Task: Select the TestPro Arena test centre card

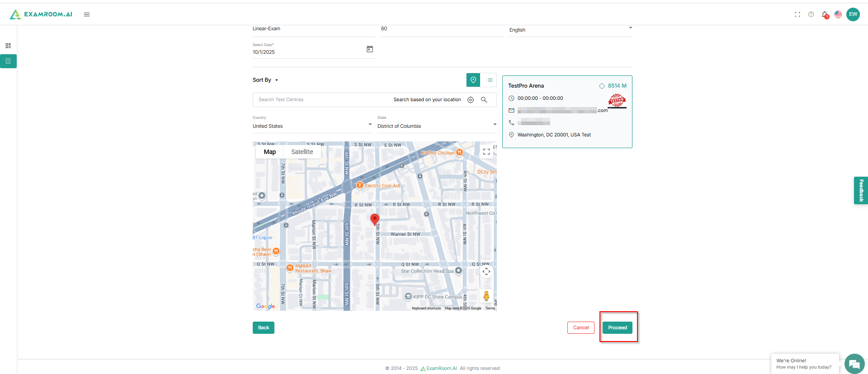Action: (x=567, y=112)
